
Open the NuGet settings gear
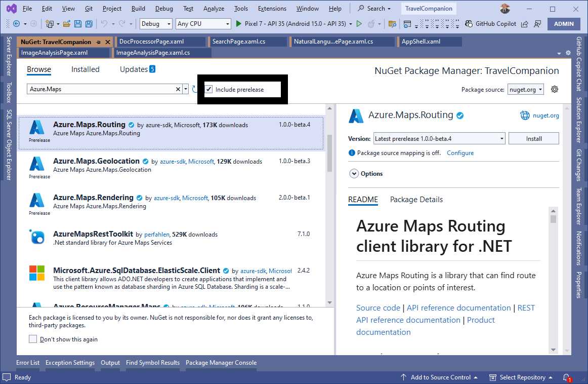[554, 89]
